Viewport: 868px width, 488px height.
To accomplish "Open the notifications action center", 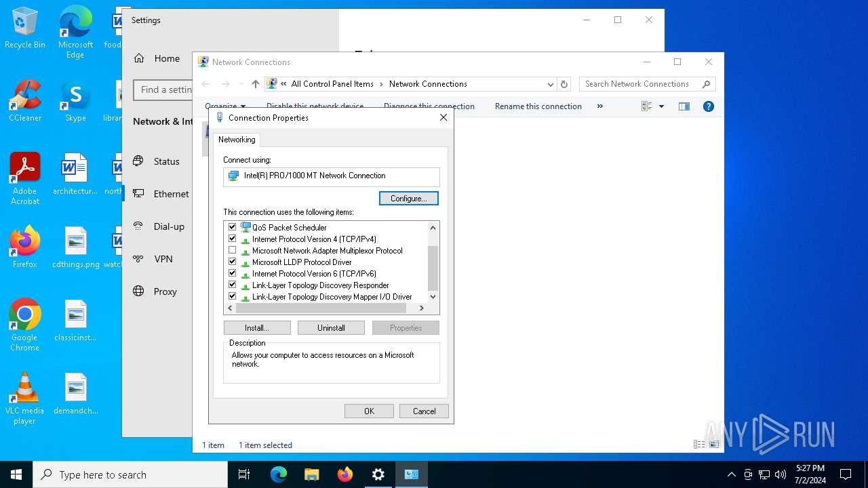I will point(846,474).
